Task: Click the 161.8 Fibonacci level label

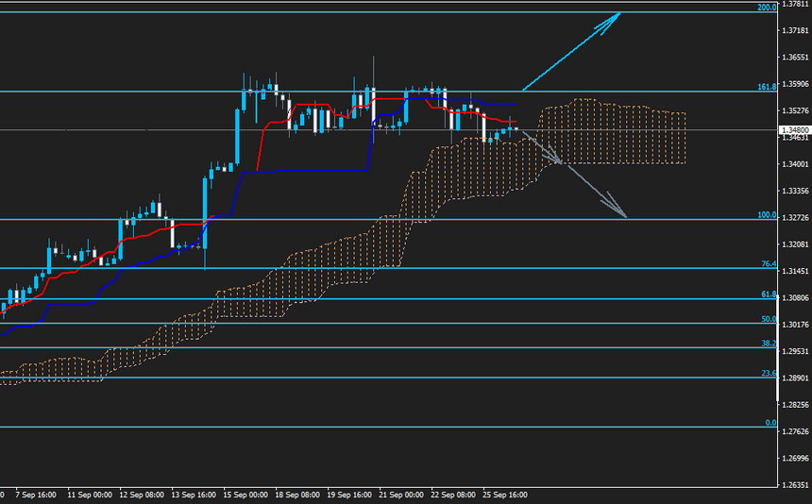Action: pyautogui.click(x=767, y=87)
